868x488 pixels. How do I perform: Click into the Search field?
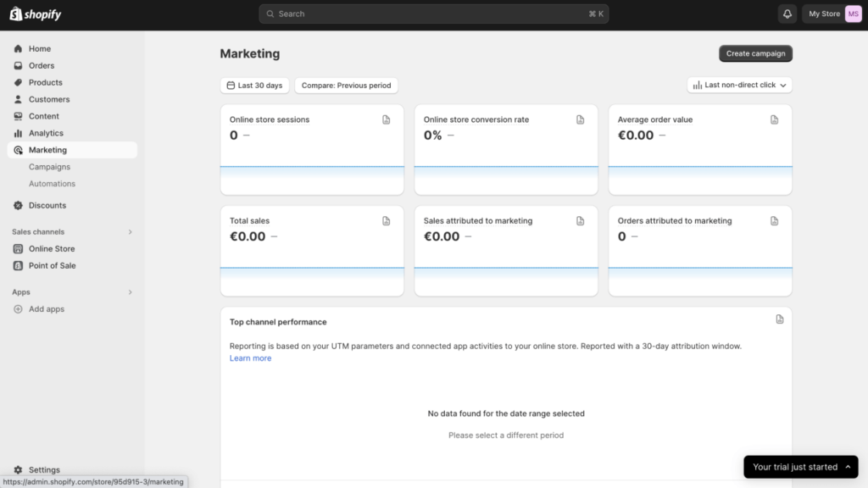pyautogui.click(x=433, y=14)
